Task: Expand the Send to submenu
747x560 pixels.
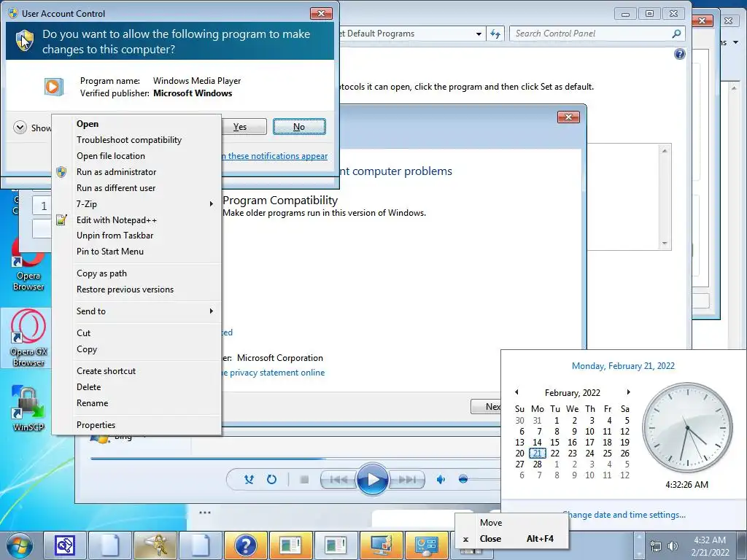Action: click(x=136, y=311)
